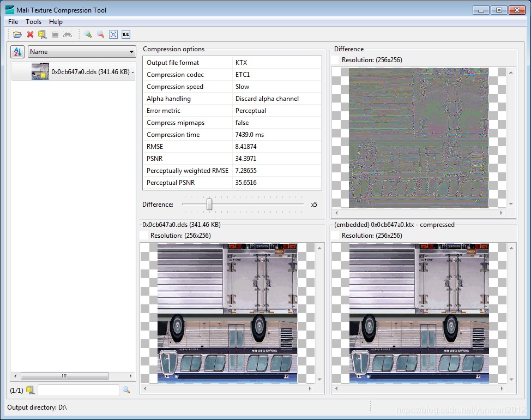Click the Difference view scroll up arrow
The image size is (531, 420).
pos(511,73)
